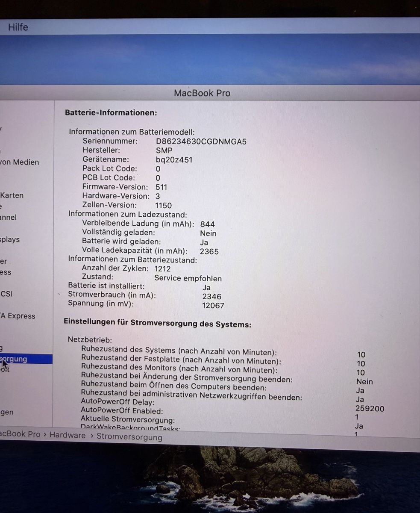This screenshot has width=420, height=513.
Task: Click 'Informationen zum Ladezustand:' label
Action: coord(128,215)
